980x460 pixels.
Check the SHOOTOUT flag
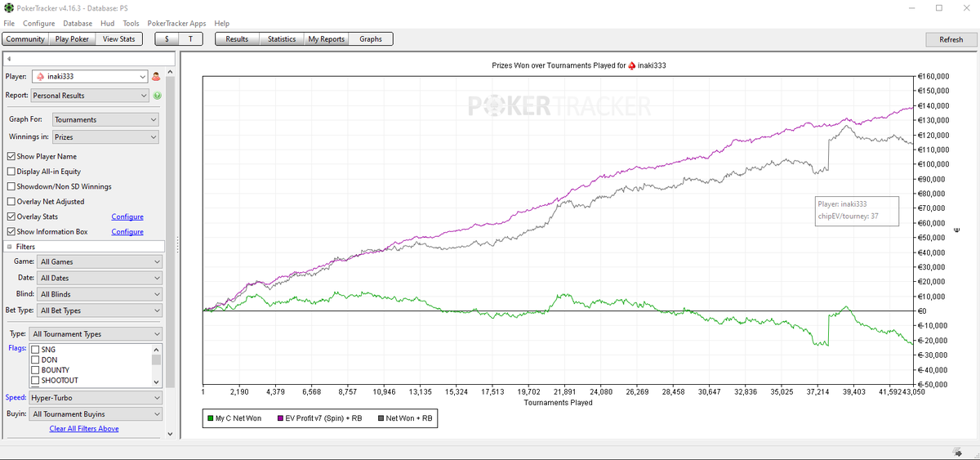(x=35, y=380)
